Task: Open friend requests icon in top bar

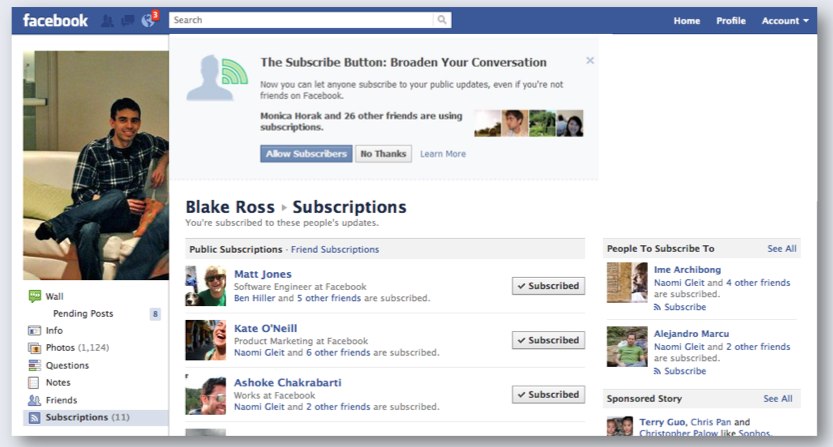Action: (x=107, y=21)
